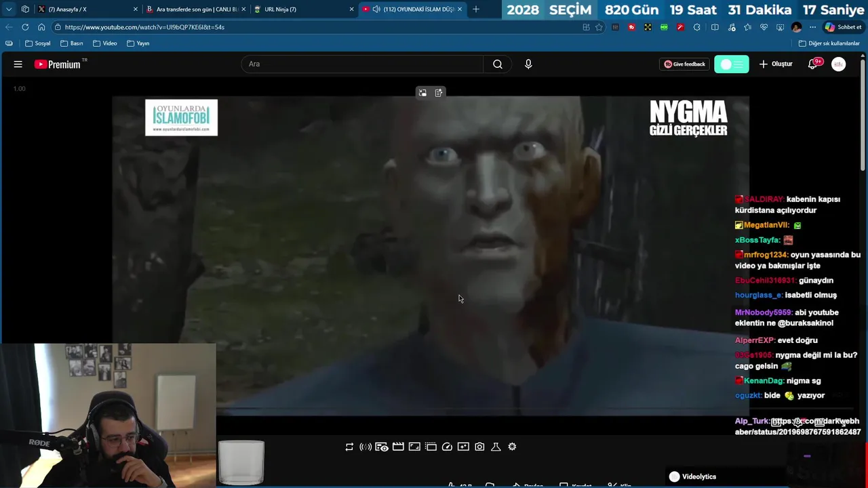Screen dimensions: 868x488
Task: Take a screenshot with camera icon
Action: [x=479, y=447]
